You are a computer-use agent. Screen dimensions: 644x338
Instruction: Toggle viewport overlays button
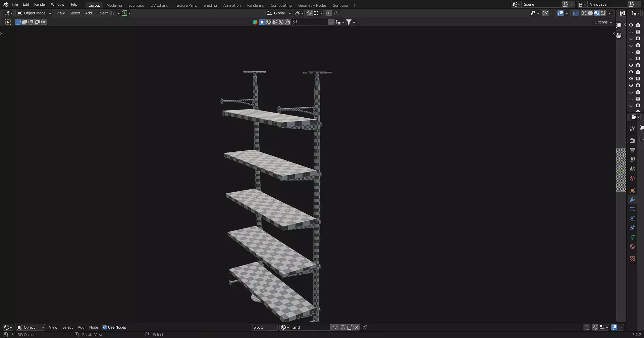coord(560,13)
